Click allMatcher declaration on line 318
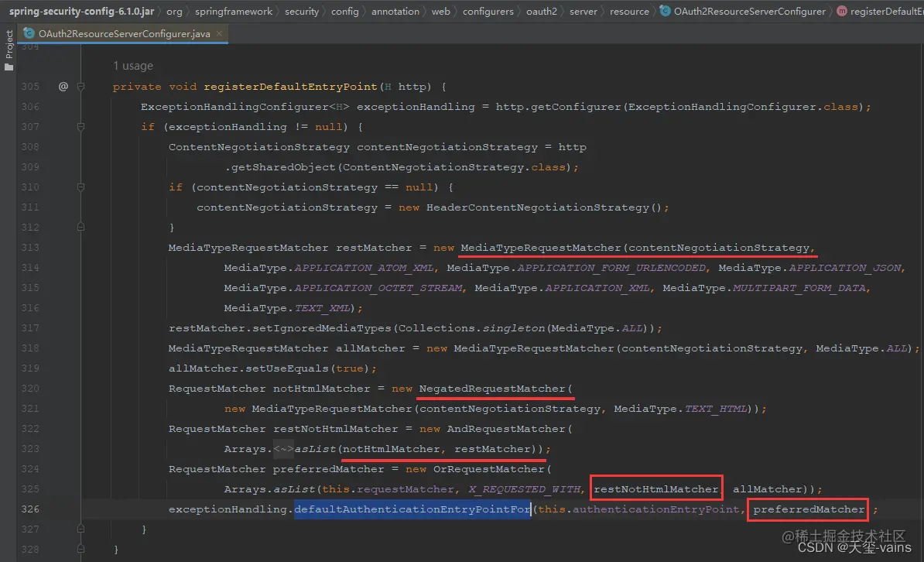This screenshot has height=562, width=924. (x=370, y=348)
